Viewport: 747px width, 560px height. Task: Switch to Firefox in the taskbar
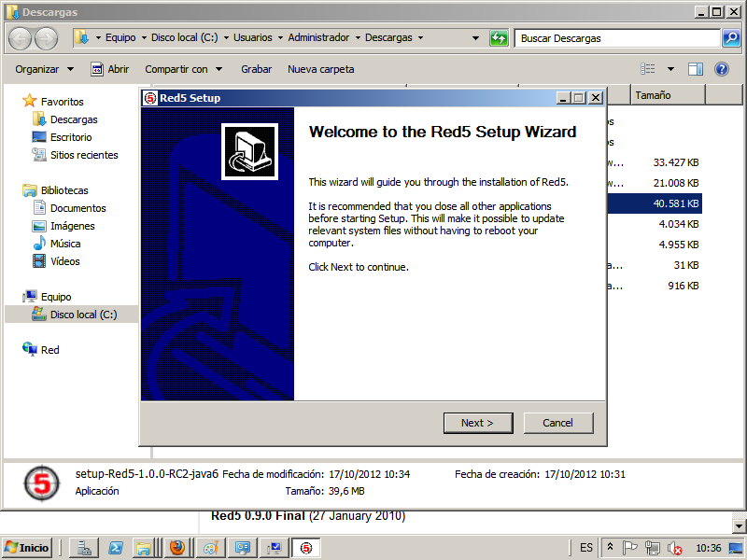177,548
